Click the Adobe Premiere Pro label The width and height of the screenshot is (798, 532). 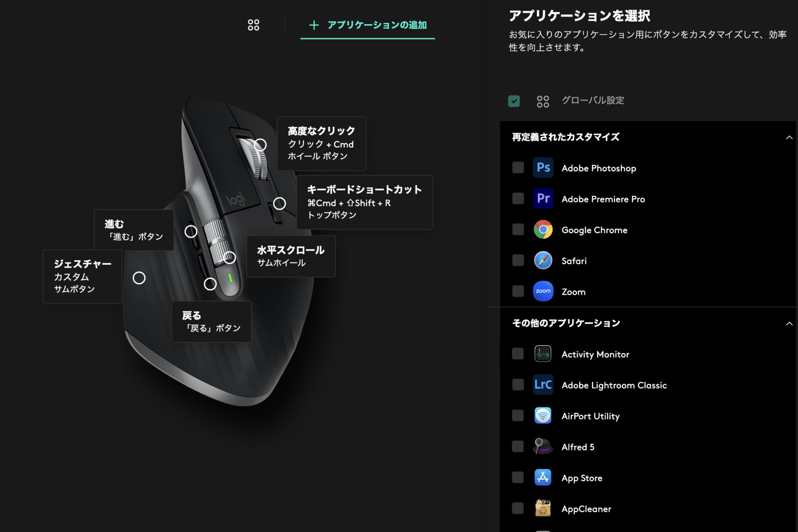click(603, 199)
